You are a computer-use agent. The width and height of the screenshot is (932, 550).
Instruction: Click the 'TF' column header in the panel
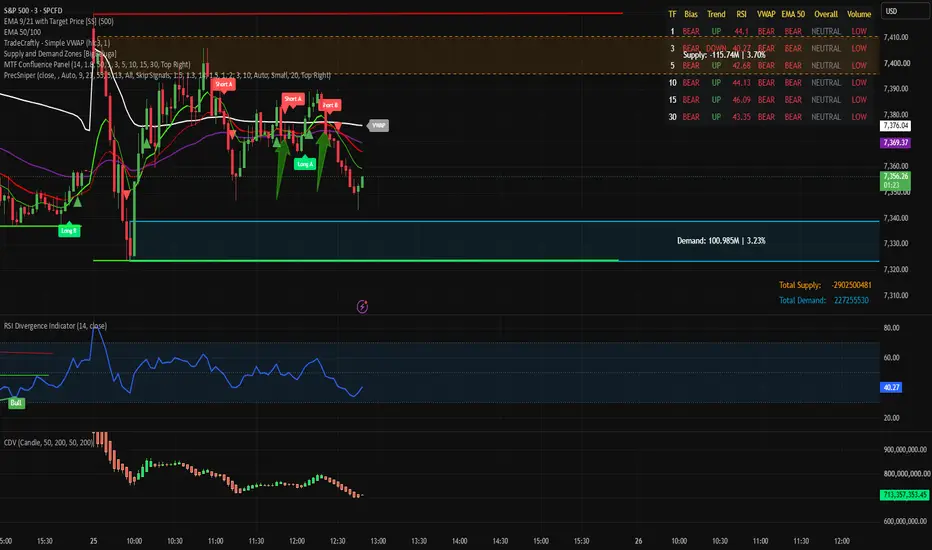672,14
